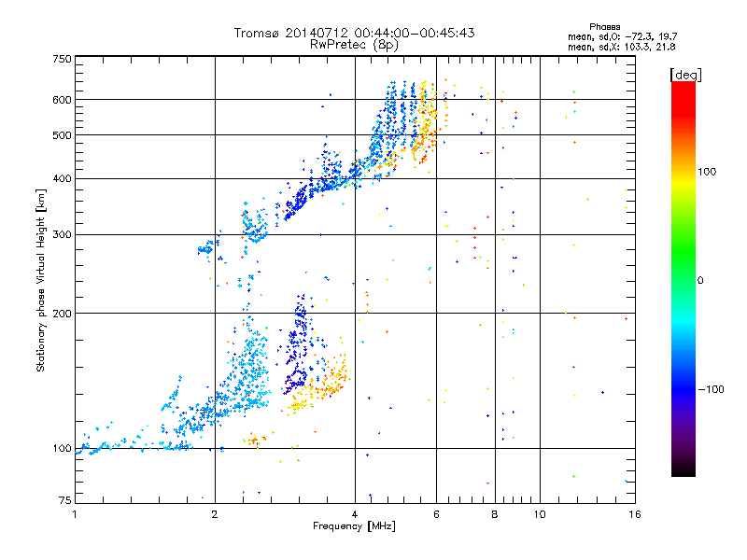Click the height axis tick label "500"

[x=63, y=135]
